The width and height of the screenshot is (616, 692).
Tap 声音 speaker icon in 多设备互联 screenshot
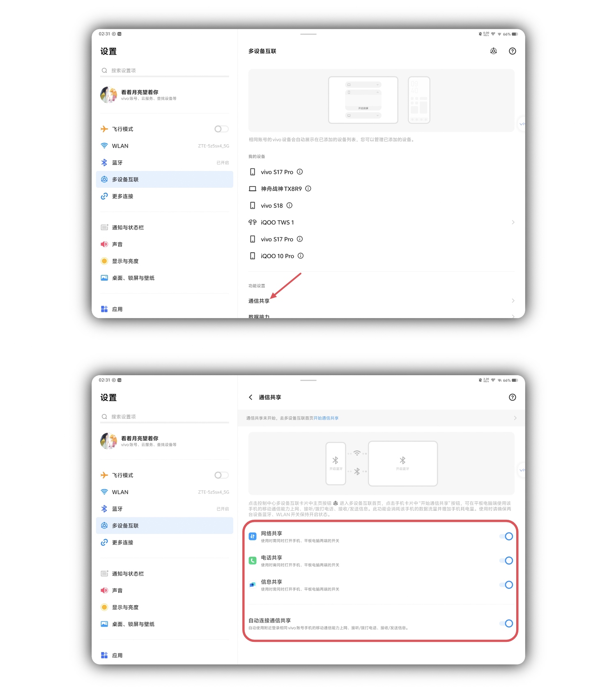coord(104,244)
